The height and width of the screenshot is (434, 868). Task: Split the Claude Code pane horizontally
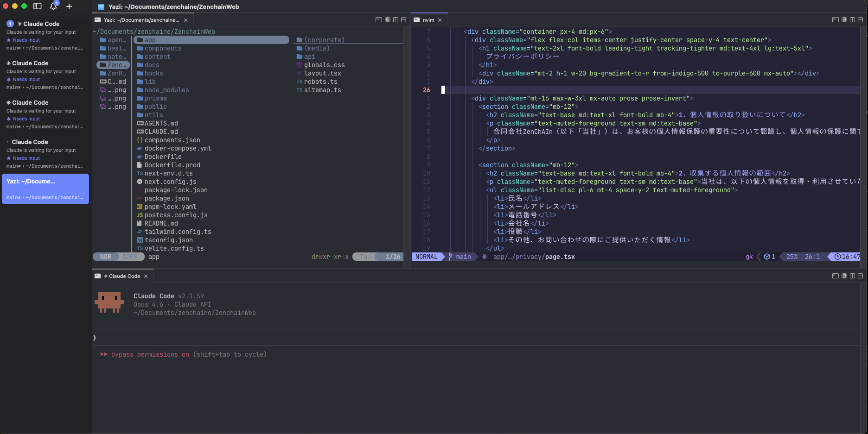tap(861, 276)
